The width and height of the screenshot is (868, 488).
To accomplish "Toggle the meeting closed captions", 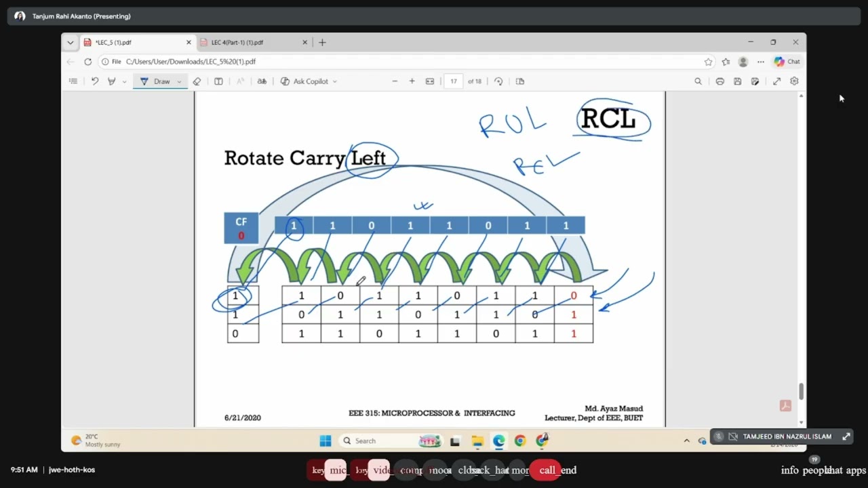I will [465, 470].
